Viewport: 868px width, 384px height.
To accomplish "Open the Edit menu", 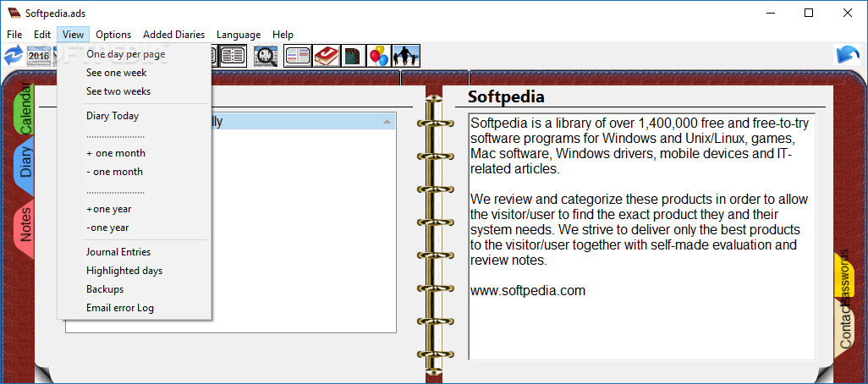I will 42,35.
